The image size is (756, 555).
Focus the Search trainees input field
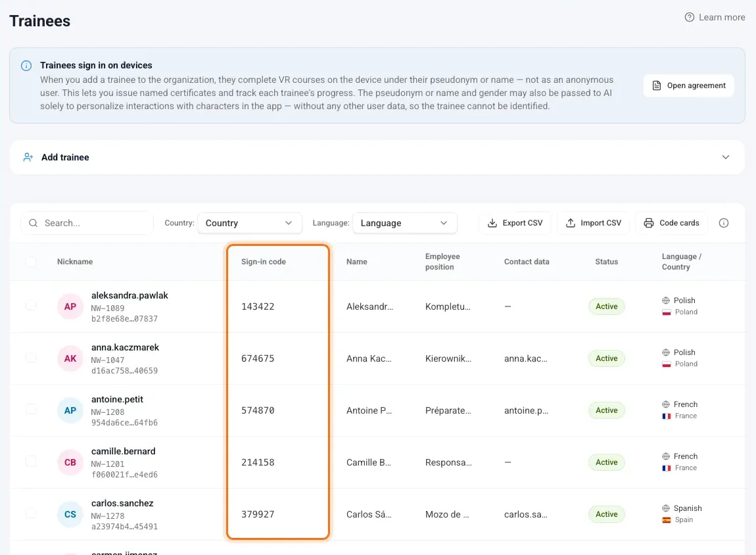pos(87,223)
